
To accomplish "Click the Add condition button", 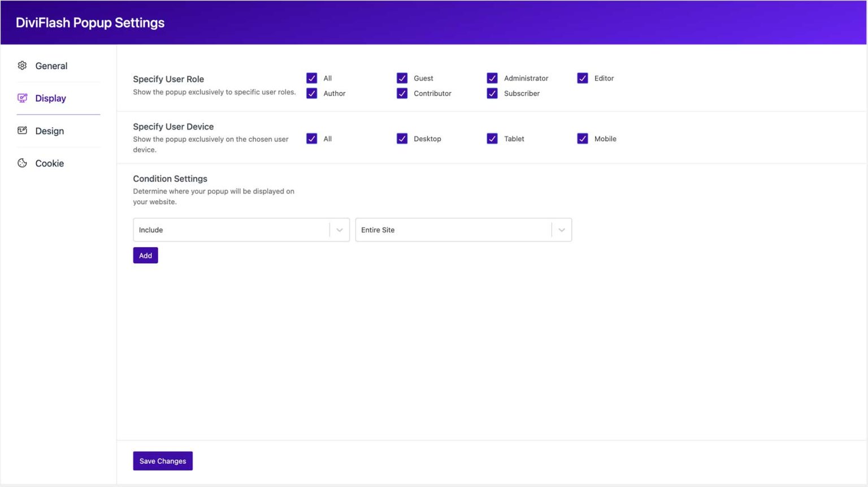I will tap(145, 255).
